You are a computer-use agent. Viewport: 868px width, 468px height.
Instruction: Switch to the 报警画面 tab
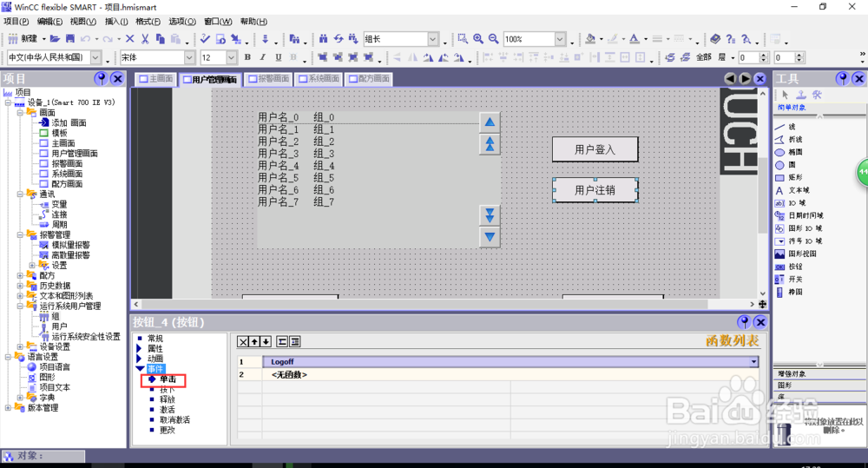269,79
